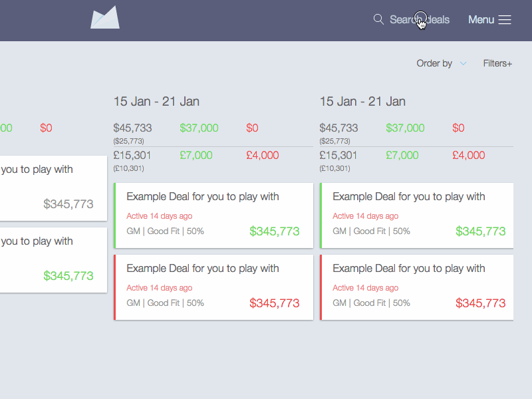
Task: Click the $45,733 total in the middle column
Action: click(132, 128)
